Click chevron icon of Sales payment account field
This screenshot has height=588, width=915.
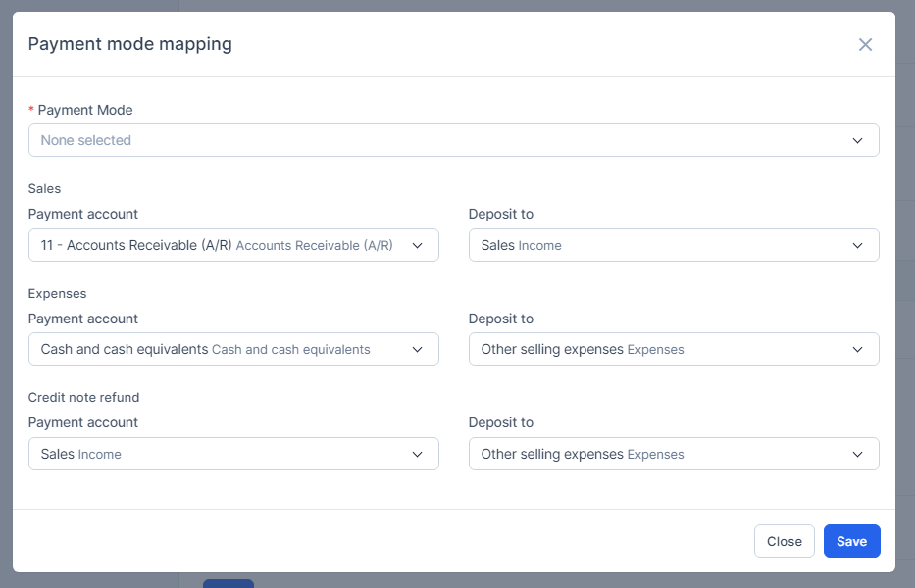[417, 245]
